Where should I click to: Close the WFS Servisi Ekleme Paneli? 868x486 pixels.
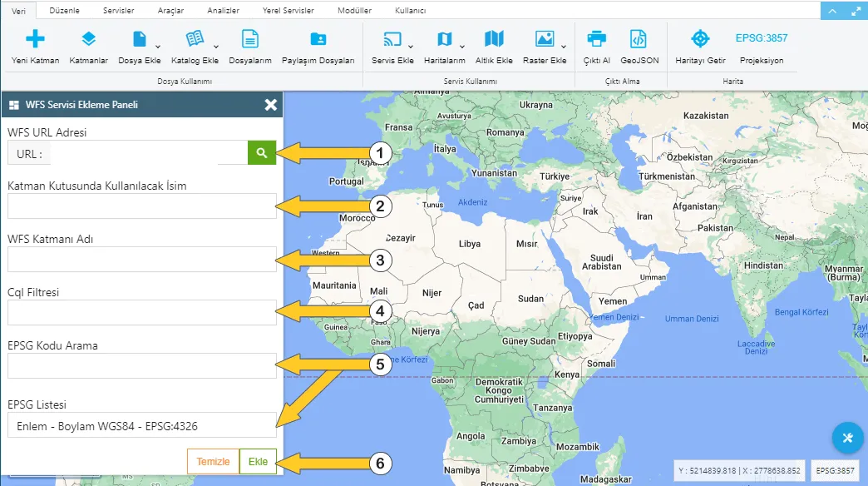pos(271,105)
